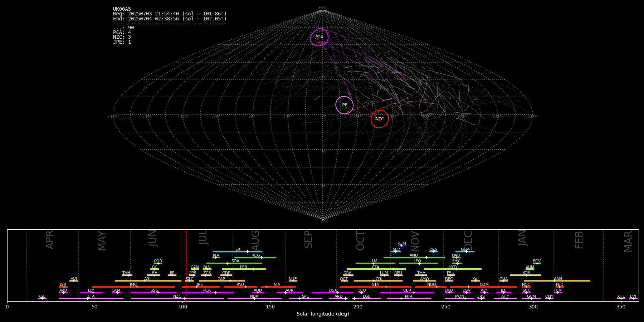Click the 'JPE: 1' count in the header
The image size is (644, 322).
click(x=122, y=42)
